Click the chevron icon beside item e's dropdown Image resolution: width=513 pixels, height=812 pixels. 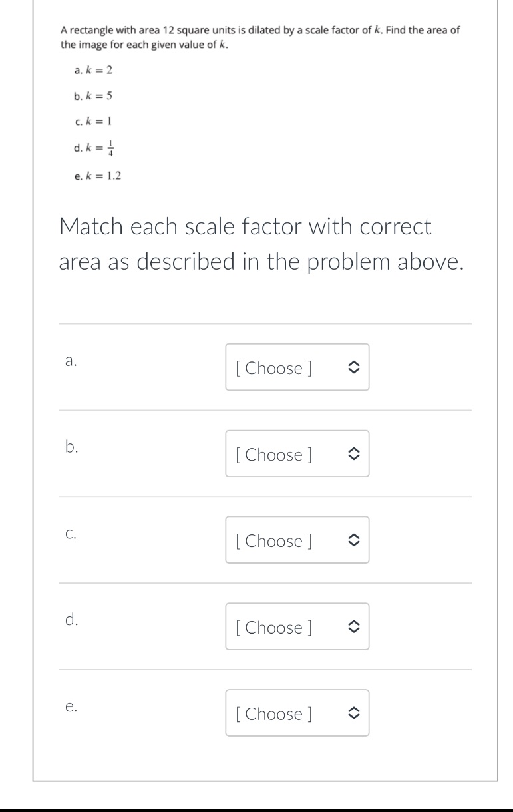click(355, 713)
